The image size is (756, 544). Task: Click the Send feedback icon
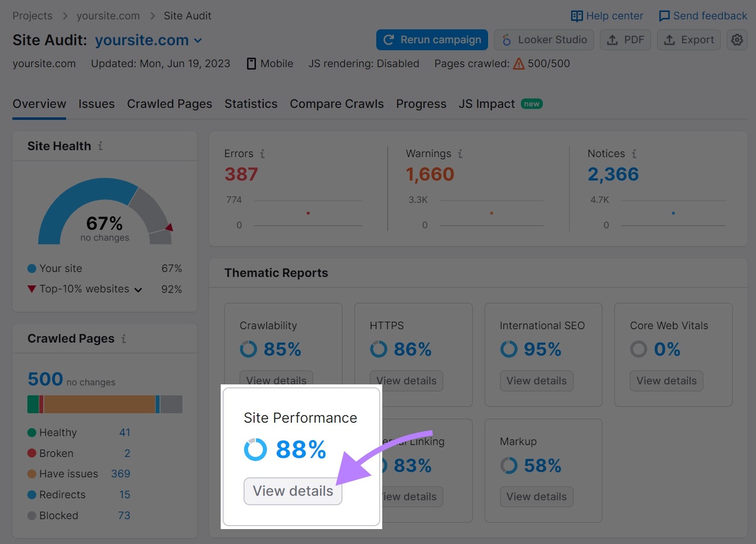click(x=665, y=15)
